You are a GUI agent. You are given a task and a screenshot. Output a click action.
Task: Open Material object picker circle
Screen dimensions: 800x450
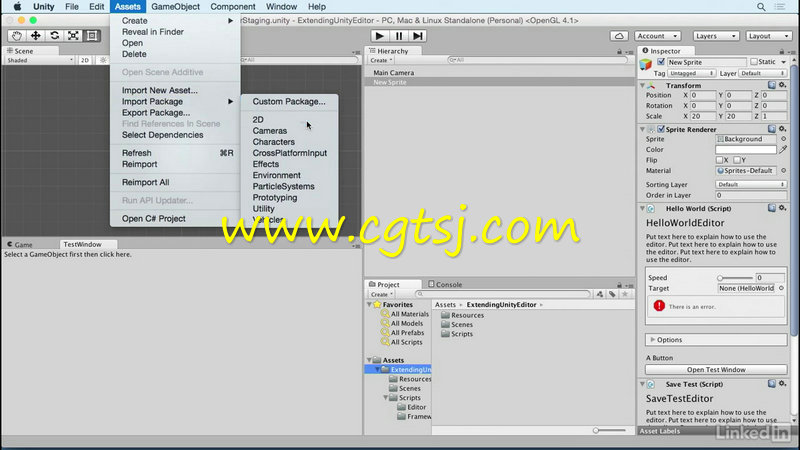click(x=783, y=170)
